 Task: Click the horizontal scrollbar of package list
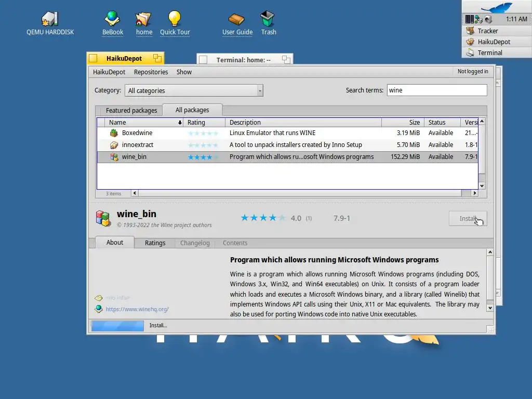(x=300, y=193)
